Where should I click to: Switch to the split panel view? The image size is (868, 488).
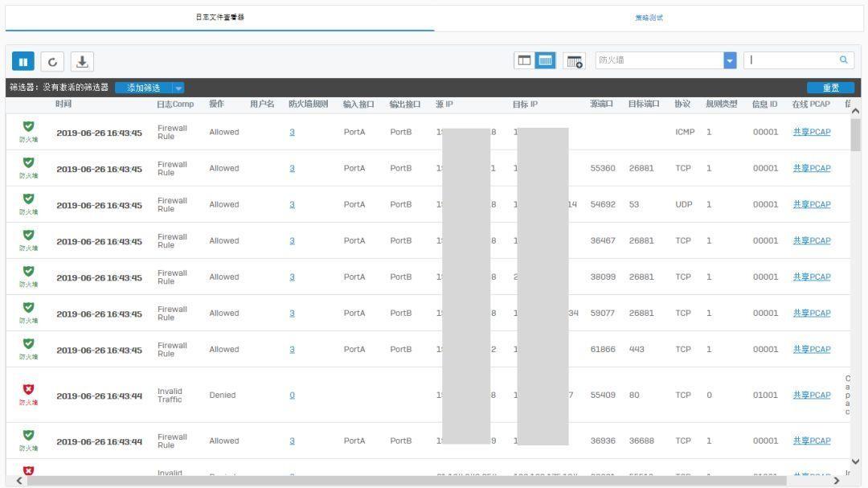pos(524,60)
